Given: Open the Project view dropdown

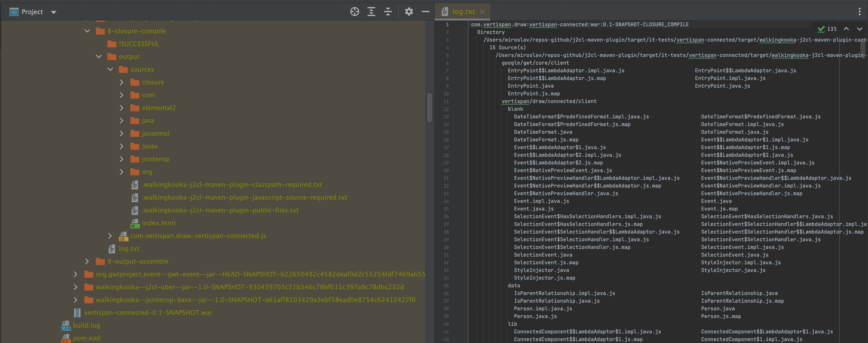Looking at the screenshot, I should point(54,12).
